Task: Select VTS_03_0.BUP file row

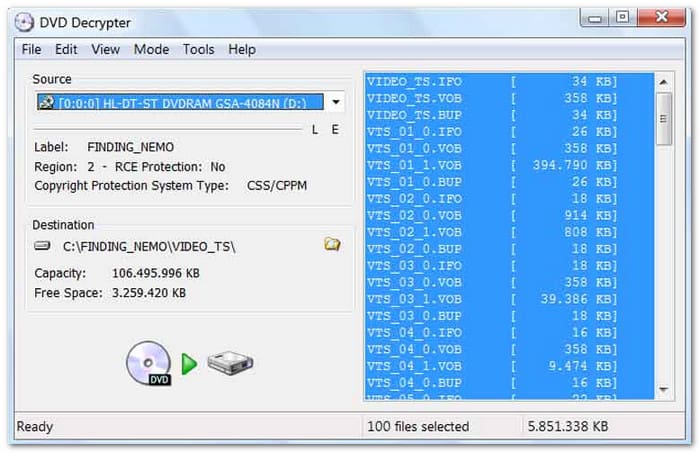Action: (x=509, y=316)
